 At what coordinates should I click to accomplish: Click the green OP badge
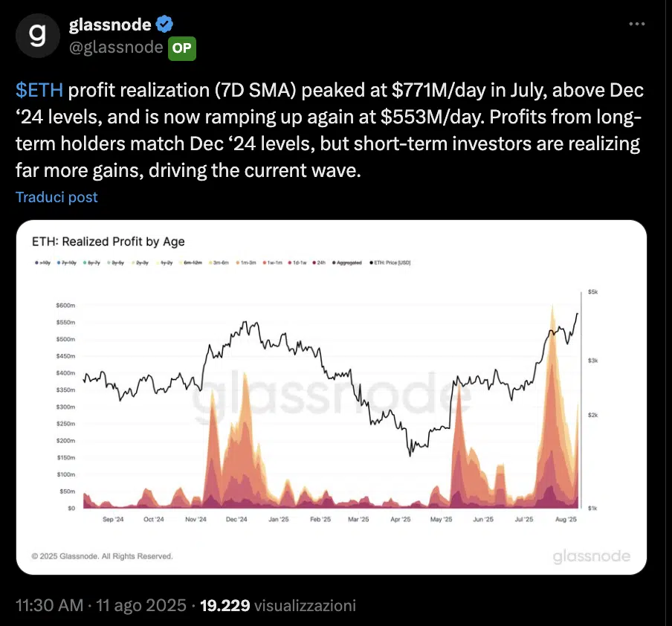point(182,48)
